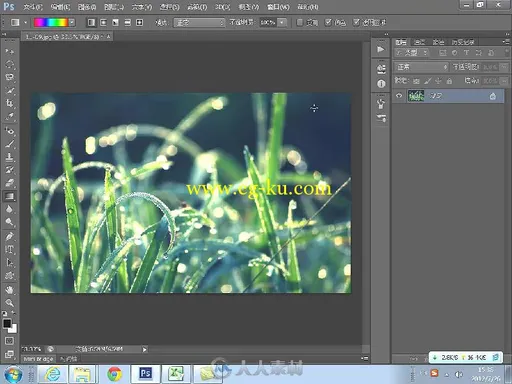Toggle lock image pixels brush icon
Screen dimensions: 512x384
pos(428,81)
